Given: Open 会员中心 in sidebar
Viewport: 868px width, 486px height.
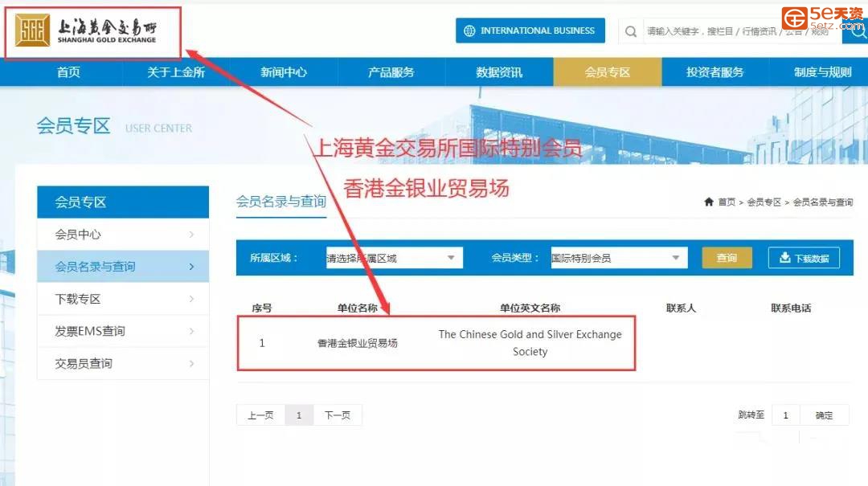Looking at the screenshot, I should pos(123,234).
